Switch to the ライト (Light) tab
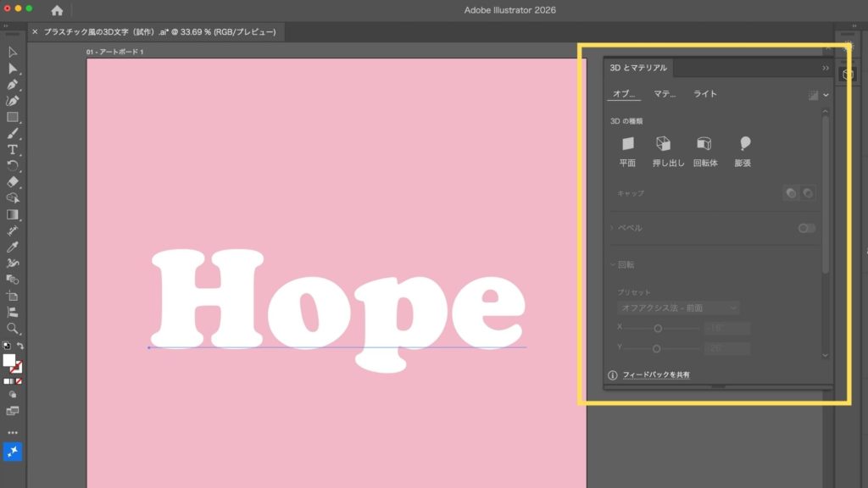 [x=704, y=94]
